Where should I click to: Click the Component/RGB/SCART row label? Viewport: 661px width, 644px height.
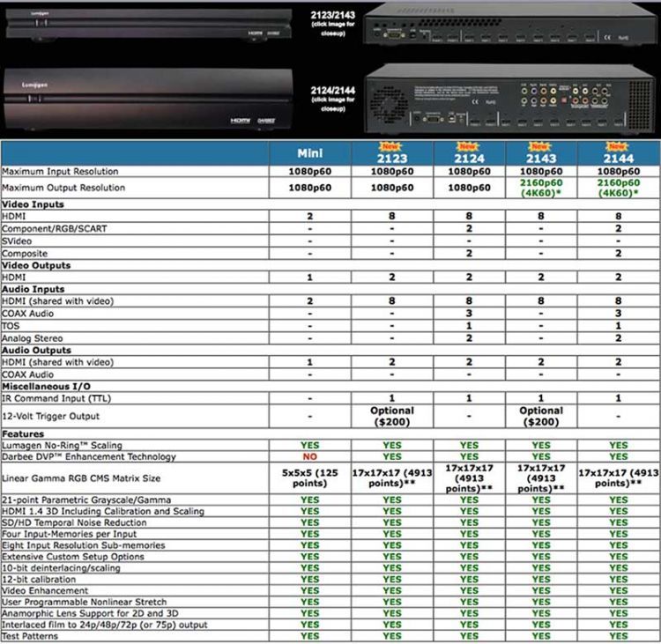point(55,229)
